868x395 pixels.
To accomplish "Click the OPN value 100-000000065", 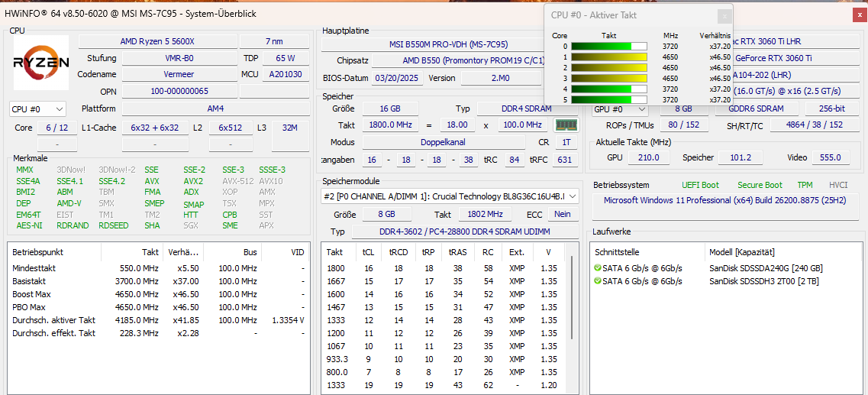I will [179, 91].
